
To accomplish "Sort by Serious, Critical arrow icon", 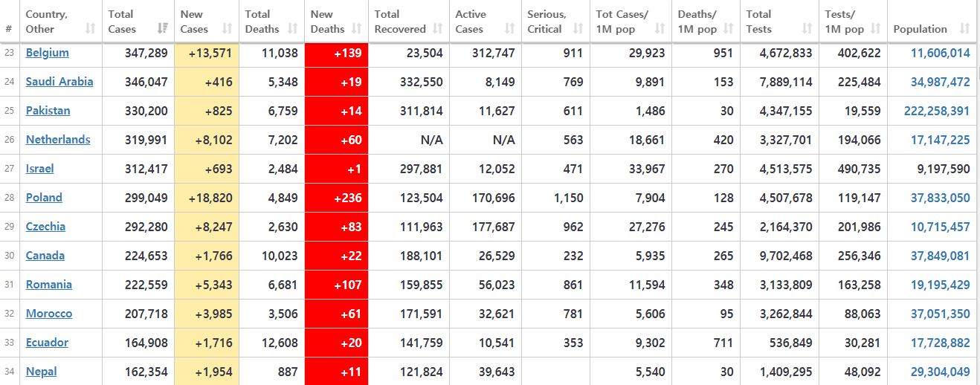I will pyautogui.click(x=578, y=29).
